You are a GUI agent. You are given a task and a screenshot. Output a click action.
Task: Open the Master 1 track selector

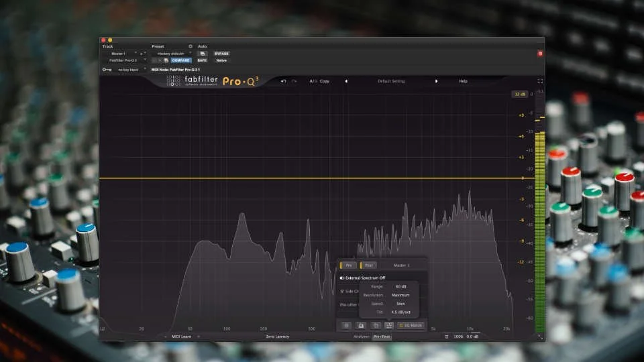119,54
